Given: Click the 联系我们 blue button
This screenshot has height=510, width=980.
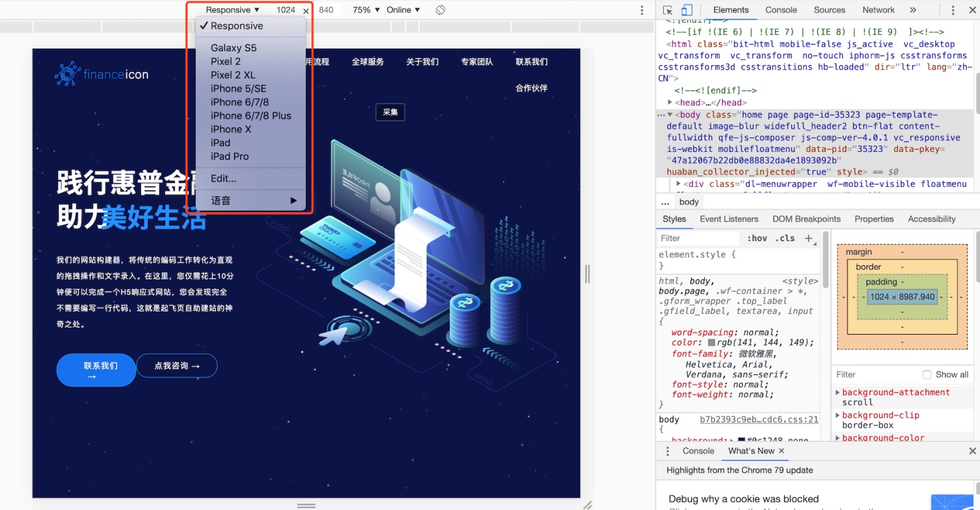Looking at the screenshot, I should [x=96, y=370].
